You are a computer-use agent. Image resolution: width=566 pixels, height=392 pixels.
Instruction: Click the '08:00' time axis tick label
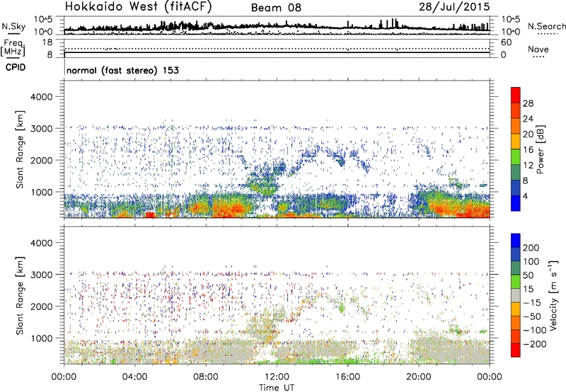pos(206,377)
